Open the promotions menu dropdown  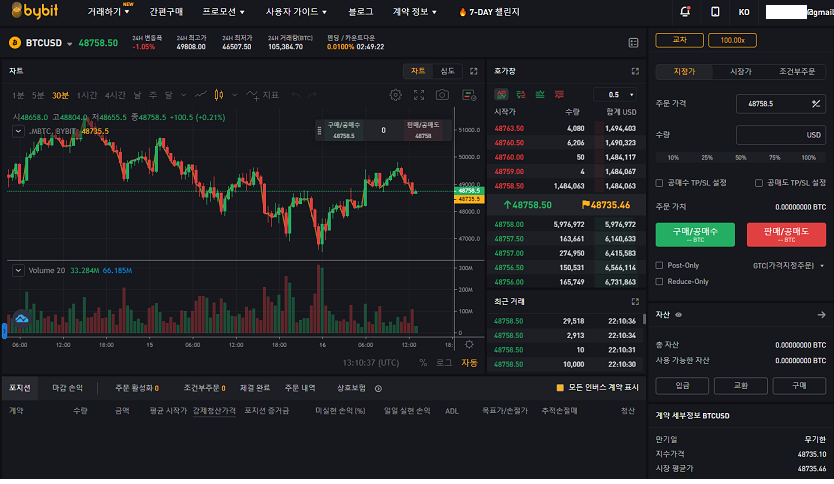223,12
